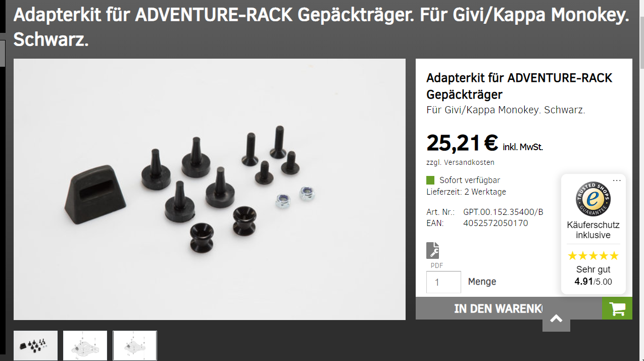The width and height of the screenshot is (644, 361).
Task: Select the second diagram thumbnail
Action: click(x=85, y=345)
